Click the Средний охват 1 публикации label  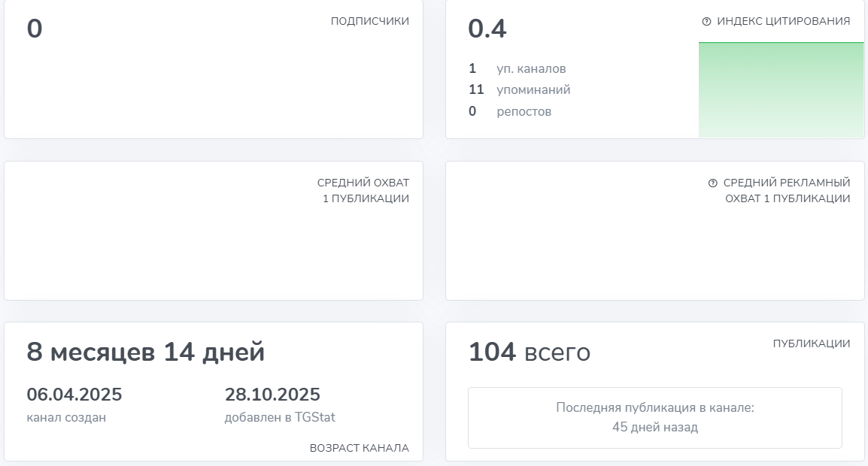363,191
